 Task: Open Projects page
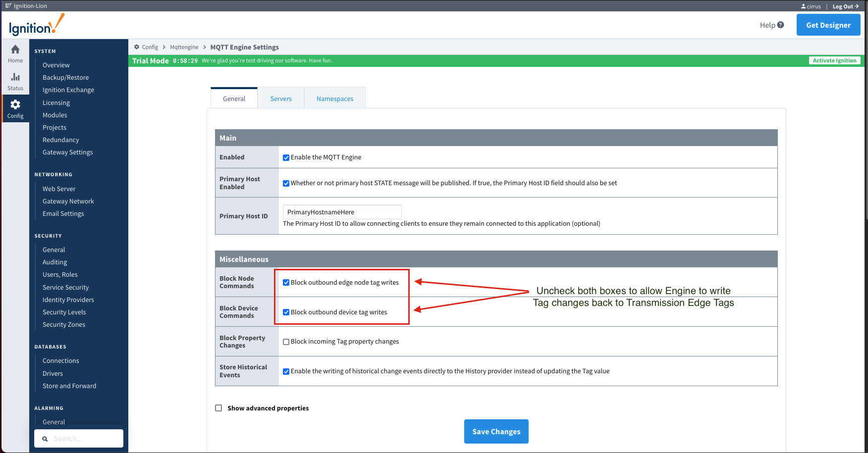coord(54,127)
